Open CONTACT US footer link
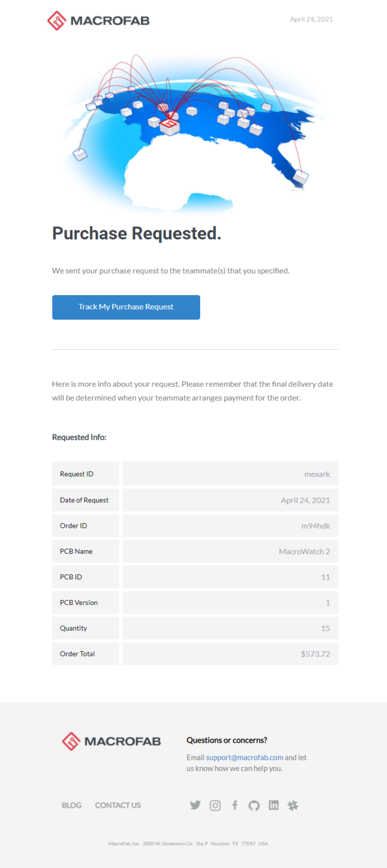This screenshot has height=868, width=387. pyautogui.click(x=118, y=806)
